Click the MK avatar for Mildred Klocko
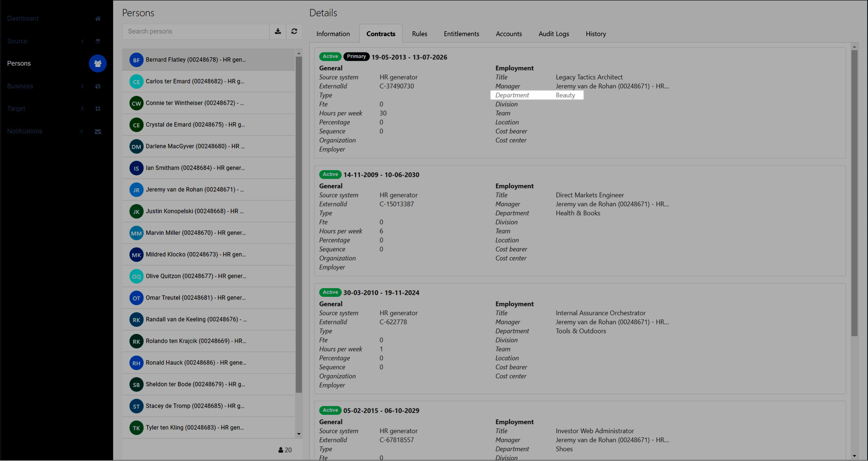868x461 pixels. coord(137,255)
